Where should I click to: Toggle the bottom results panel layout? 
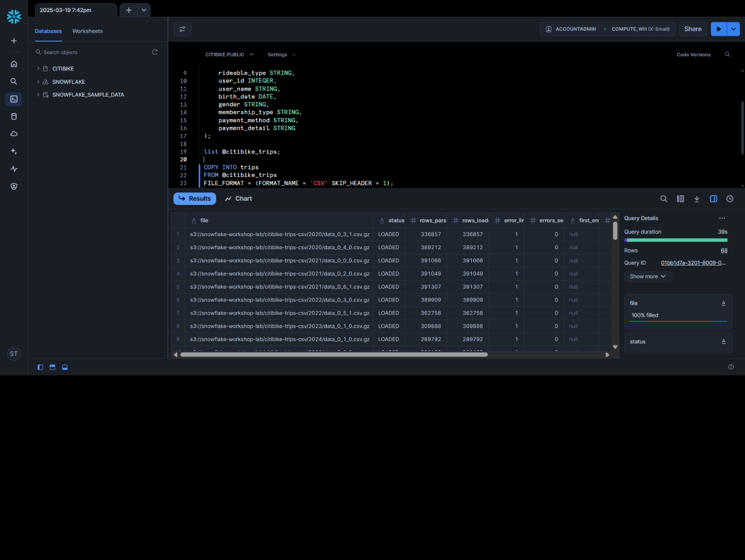pyautogui.click(x=65, y=367)
